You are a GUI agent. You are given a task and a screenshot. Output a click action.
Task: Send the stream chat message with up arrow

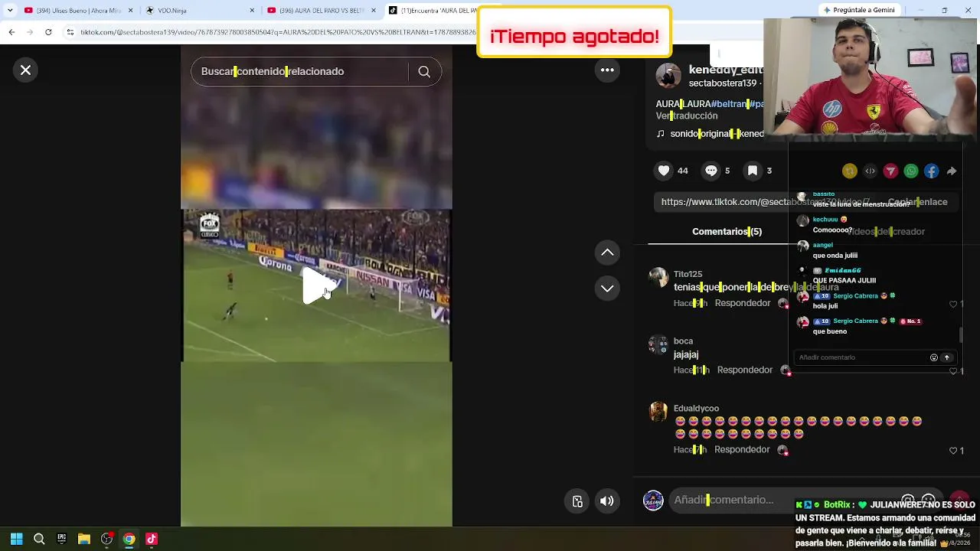pos(946,357)
